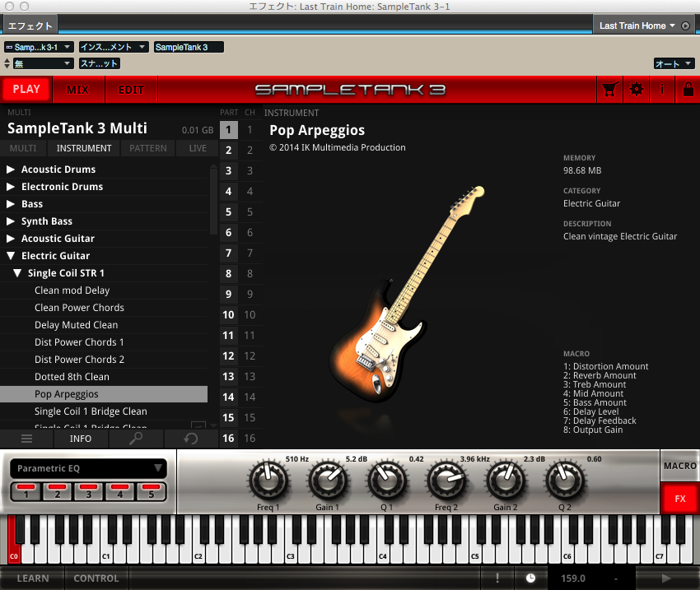Switch to the MIX page
Image resolution: width=700 pixels, height=590 pixels.
[78, 90]
